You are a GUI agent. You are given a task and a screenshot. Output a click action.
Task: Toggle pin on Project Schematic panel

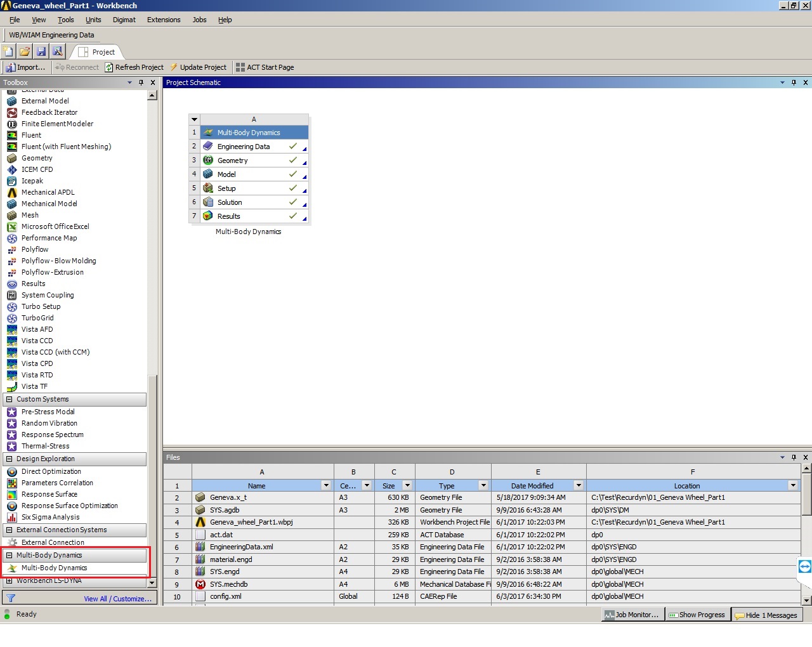pos(794,82)
